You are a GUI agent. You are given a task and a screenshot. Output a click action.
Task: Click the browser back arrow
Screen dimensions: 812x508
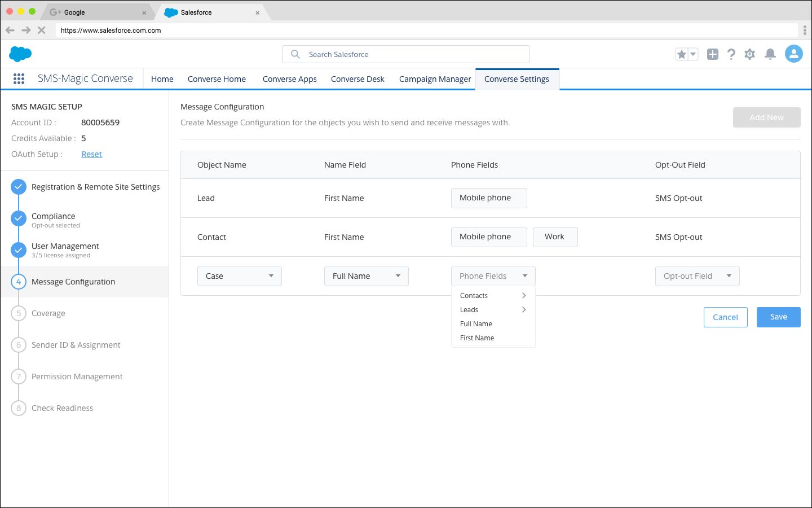(x=10, y=30)
